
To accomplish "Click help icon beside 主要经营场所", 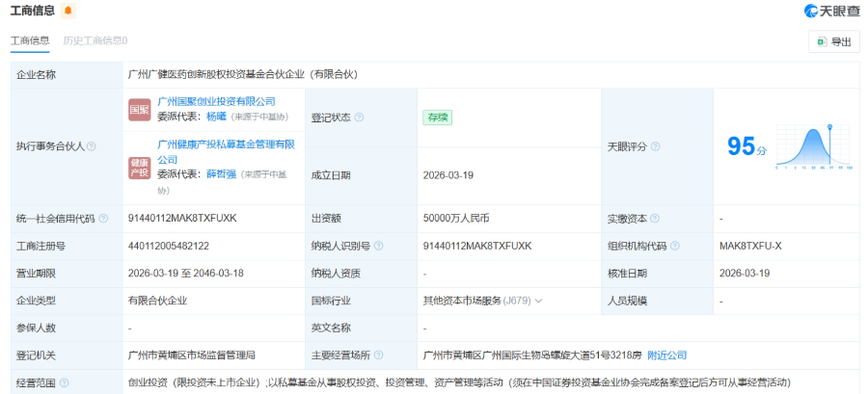I will 378,355.
